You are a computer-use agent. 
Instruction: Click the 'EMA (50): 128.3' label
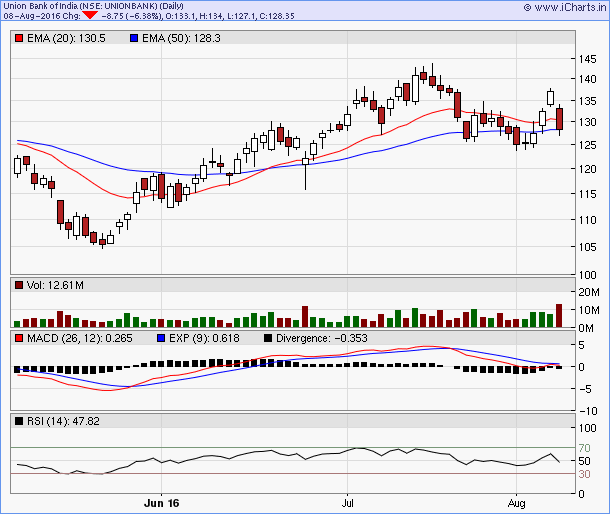point(181,38)
